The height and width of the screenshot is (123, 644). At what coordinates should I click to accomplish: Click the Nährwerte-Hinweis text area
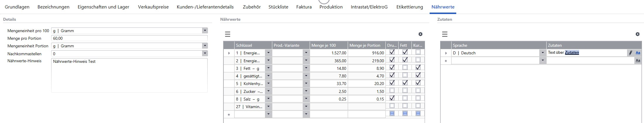pyautogui.click(x=129, y=75)
